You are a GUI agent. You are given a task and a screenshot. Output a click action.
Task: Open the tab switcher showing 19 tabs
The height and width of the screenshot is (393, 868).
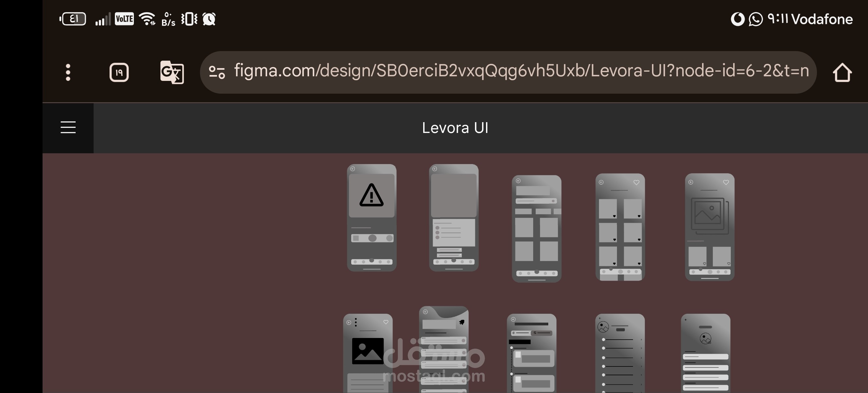(x=119, y=72)
